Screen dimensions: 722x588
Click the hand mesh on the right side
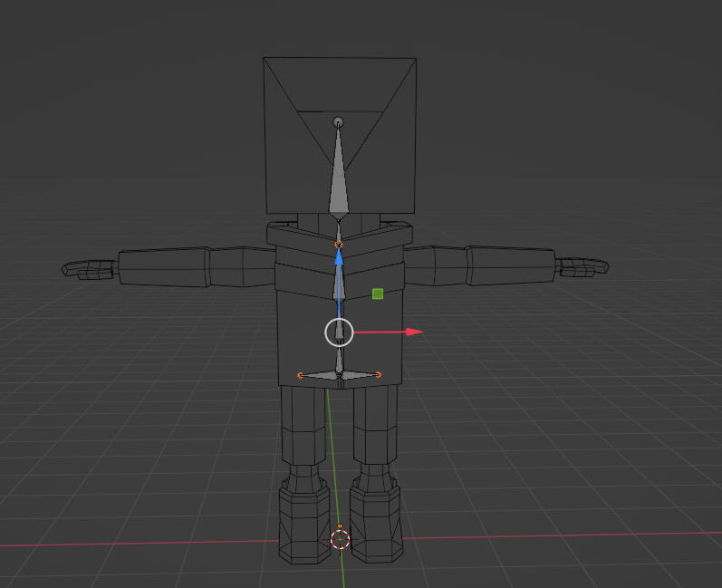click(x=582, y=267)
